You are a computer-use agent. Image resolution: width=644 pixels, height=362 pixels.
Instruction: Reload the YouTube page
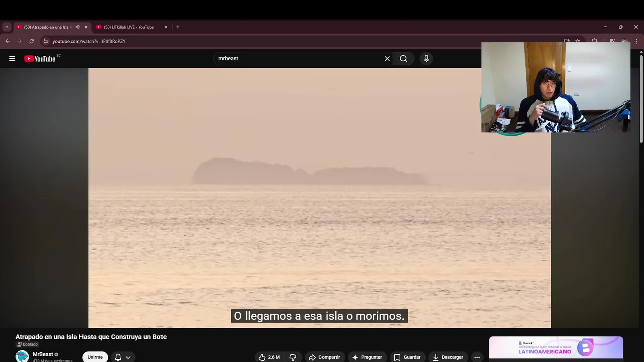point(32,41)
